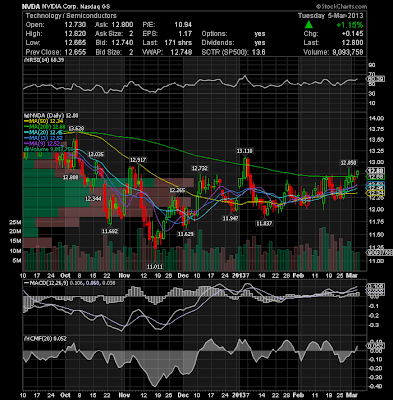Click the 12.917 peak price label
Image resolution: width=393 pixels, height=400 pixels.
(x=138, y=160)
